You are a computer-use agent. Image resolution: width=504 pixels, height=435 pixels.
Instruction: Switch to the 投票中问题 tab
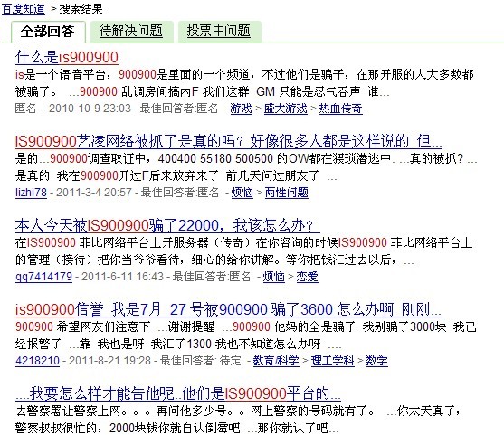click(219, 31)
